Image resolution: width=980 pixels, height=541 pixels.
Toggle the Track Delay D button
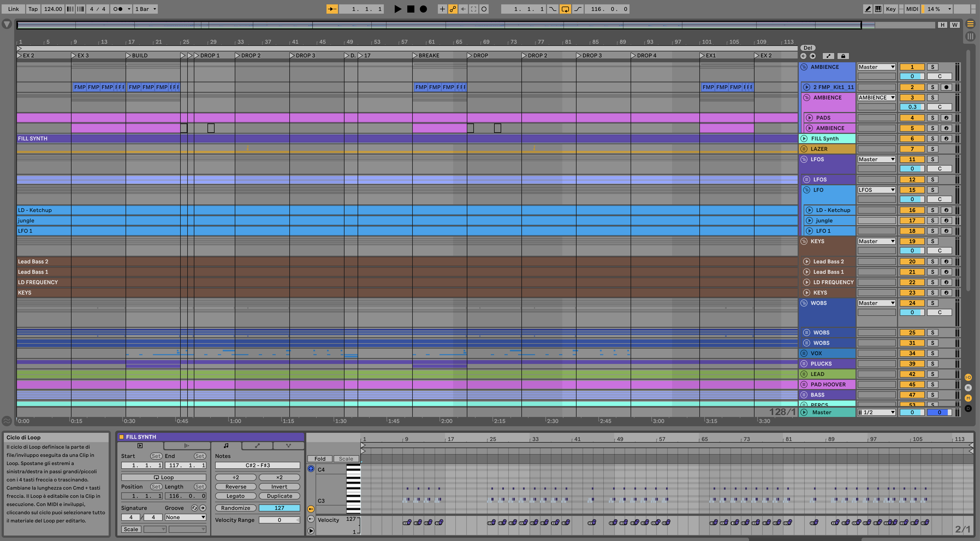pyautogui.click(x=968, y=408)
